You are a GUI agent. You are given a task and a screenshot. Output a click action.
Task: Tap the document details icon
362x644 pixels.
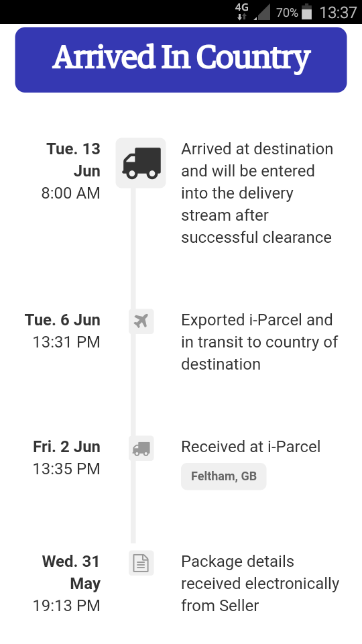pyautogui.click(x=141, y=563)
